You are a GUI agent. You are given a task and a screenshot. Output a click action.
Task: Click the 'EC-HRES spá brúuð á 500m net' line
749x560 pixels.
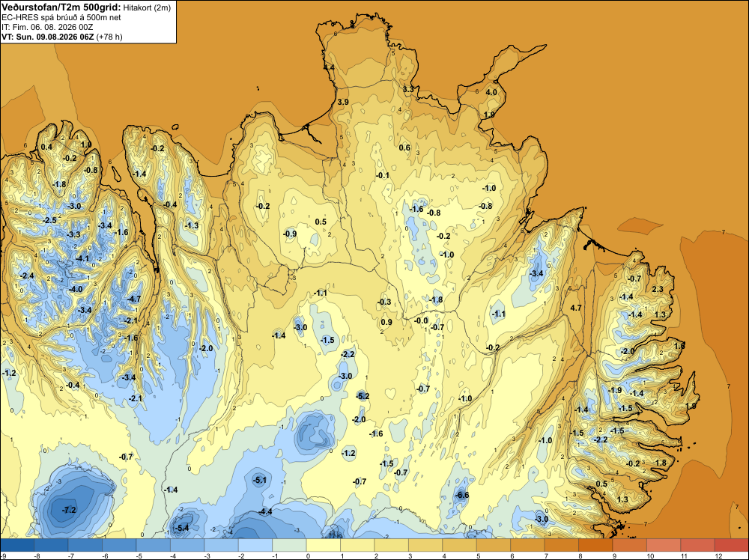(61, 17)
